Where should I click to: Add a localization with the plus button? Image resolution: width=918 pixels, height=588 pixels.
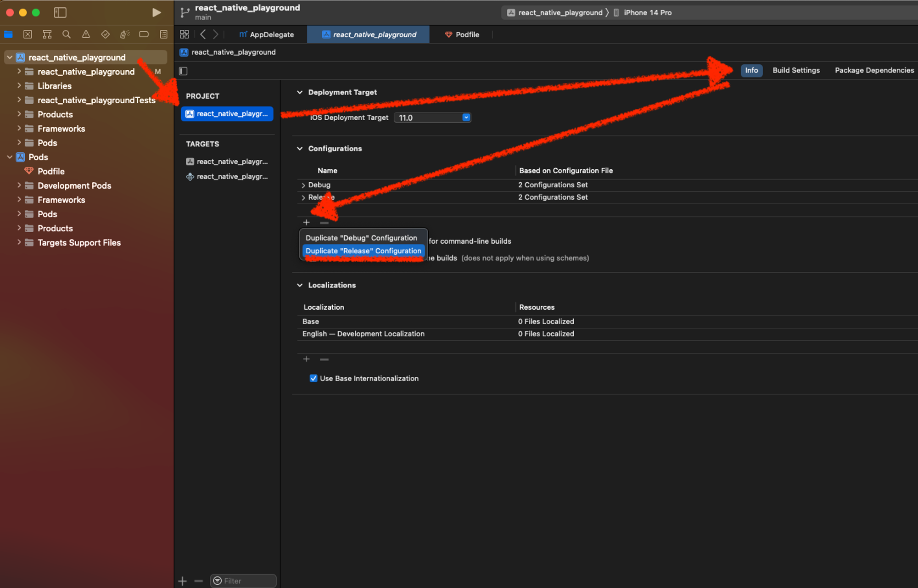pos(307,359)
